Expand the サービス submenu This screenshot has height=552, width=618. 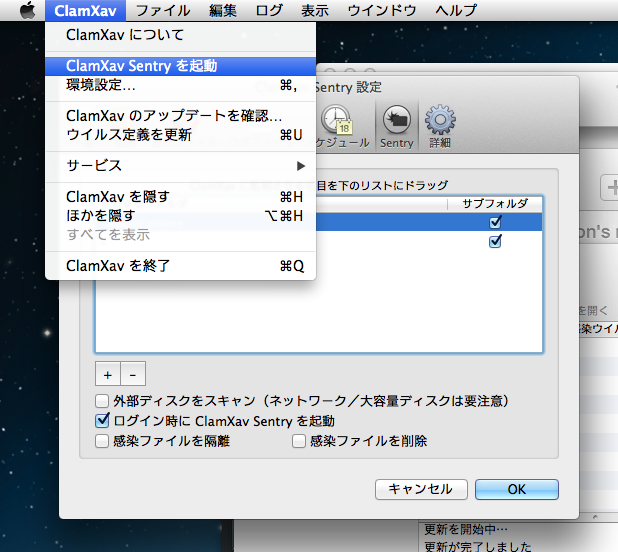[x=181, y=166]
